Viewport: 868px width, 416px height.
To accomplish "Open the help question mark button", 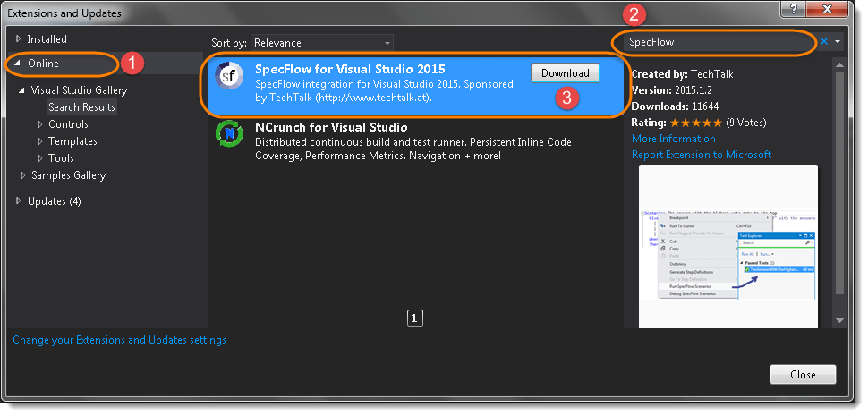I will point(795,9).
